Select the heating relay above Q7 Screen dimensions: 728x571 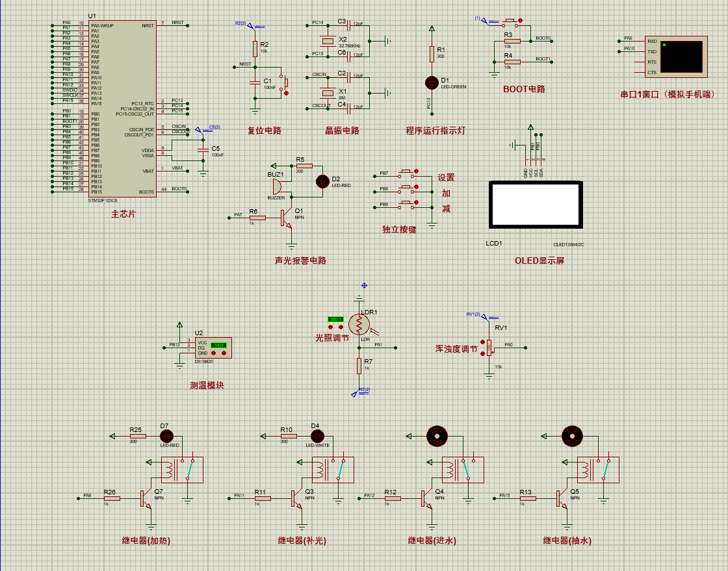point(182,470)
